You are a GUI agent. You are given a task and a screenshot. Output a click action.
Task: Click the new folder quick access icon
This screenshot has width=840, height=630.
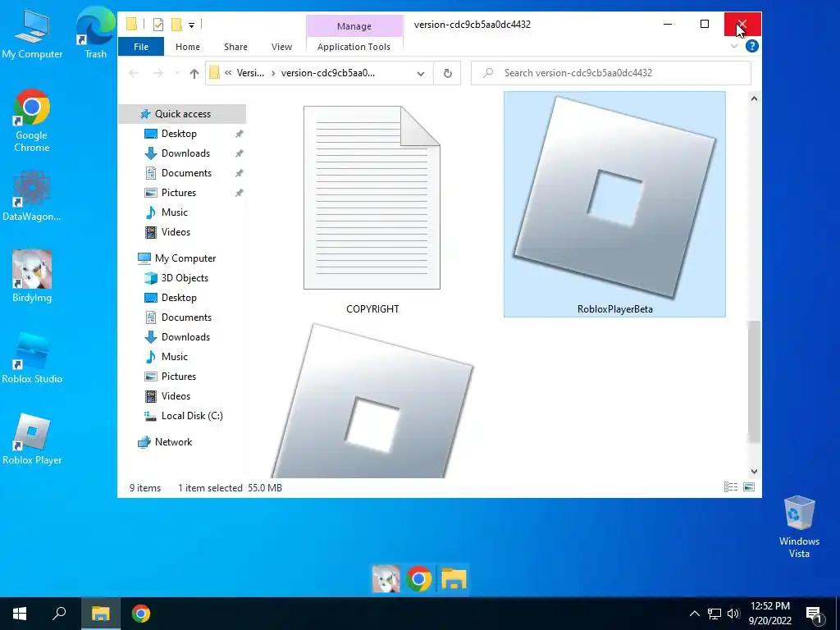click(176, 24)
